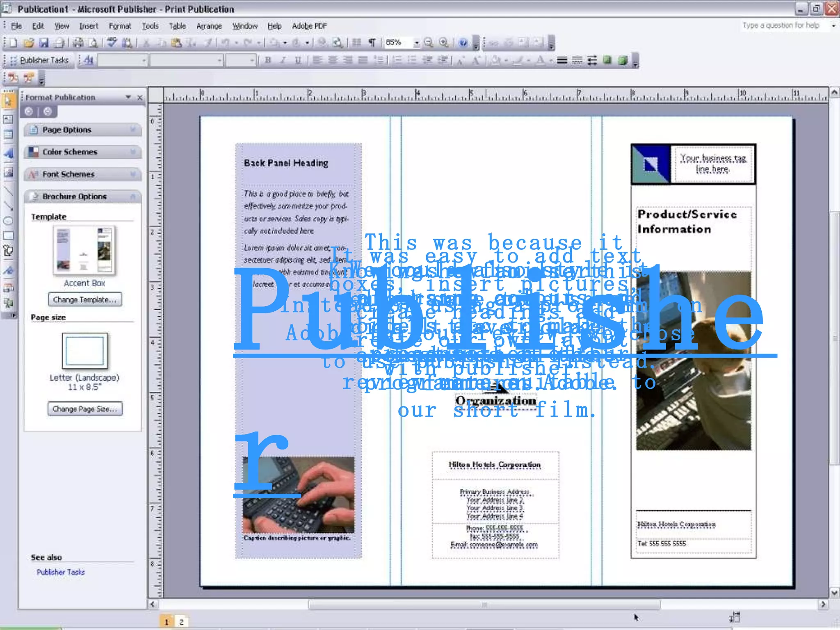The height and width of the screenshot is (630, 840).
Task: Close the Format Publication task pane
Action: point(140,97)
